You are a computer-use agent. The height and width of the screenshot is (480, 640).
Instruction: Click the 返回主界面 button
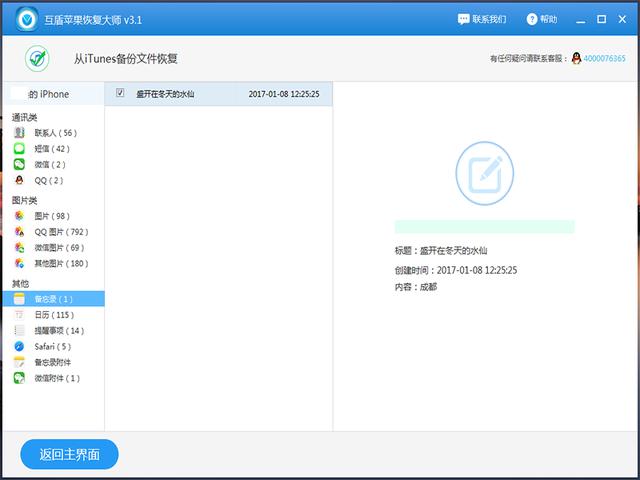(x=69, y=454)
